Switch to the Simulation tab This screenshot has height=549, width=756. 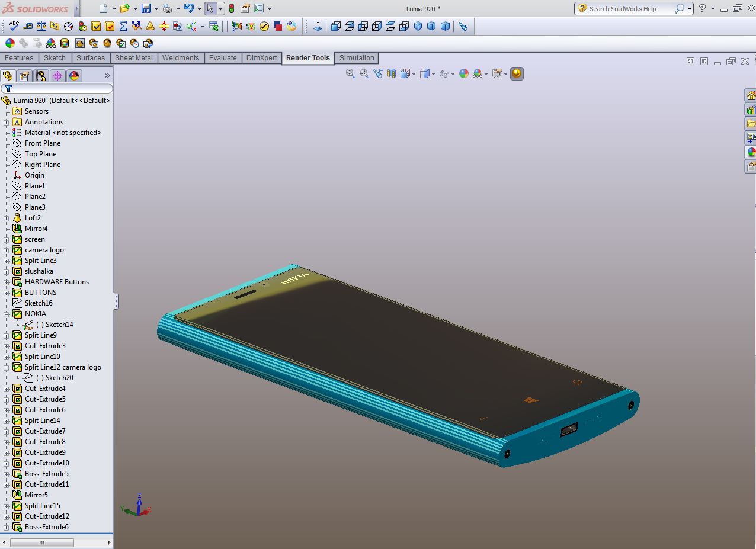coord(357,58)
